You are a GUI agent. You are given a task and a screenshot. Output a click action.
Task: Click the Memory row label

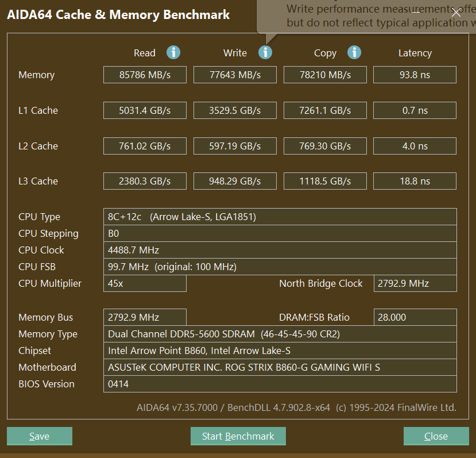(36, 75)
